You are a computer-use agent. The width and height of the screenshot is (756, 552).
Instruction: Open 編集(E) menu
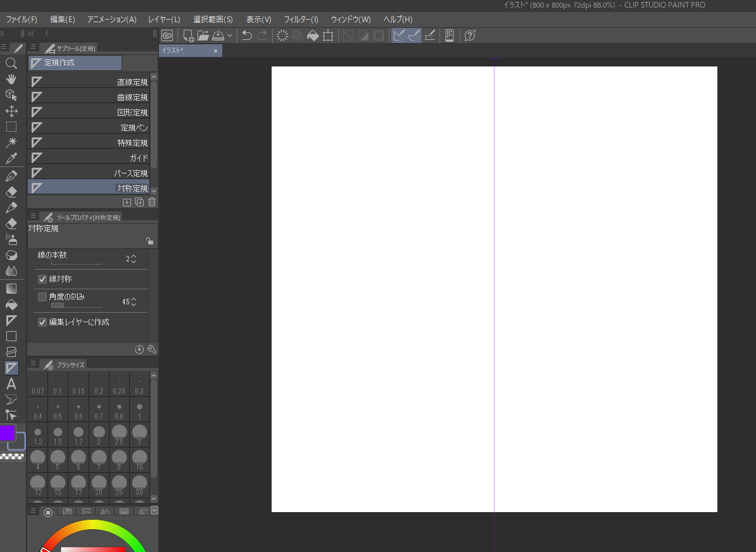pyautogui.click(x=63, y=19)
